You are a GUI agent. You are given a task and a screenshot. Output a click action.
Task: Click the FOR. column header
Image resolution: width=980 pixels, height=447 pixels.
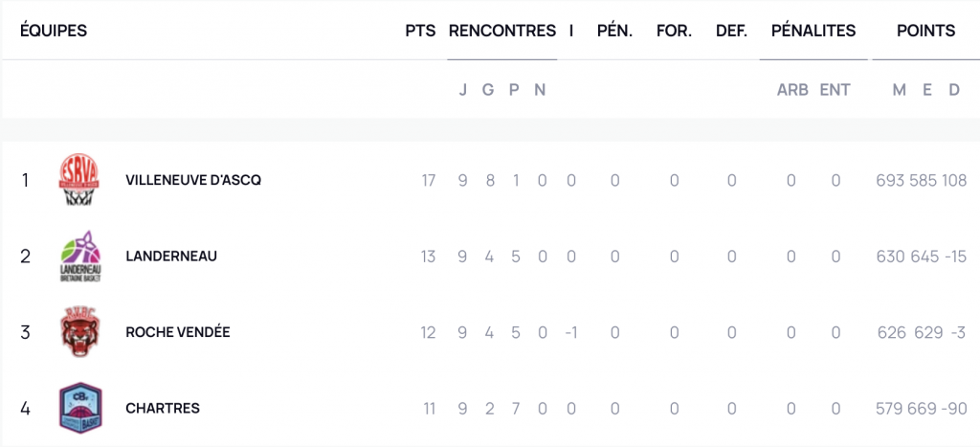pyautogui.click(x=674, y=31)
